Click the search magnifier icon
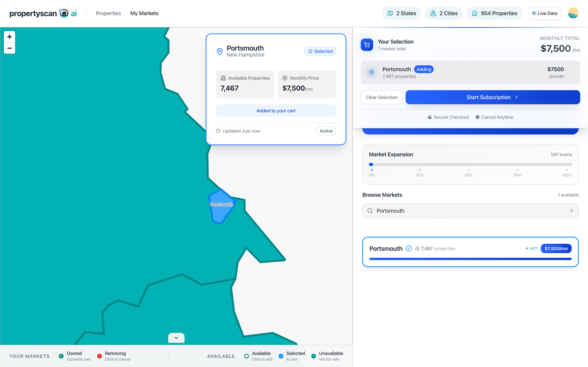The width and height of the screenshot is (588, 367). tap(370, 211)
